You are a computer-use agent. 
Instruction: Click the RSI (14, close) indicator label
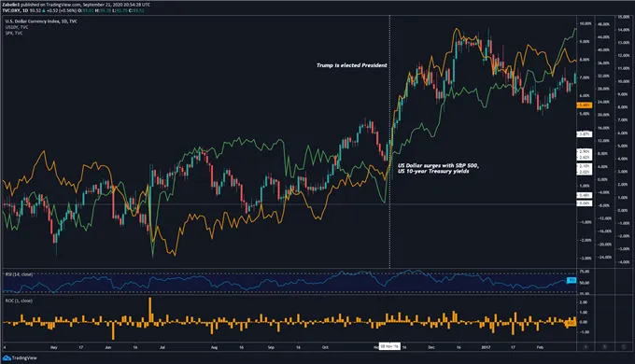click(19, 274)
